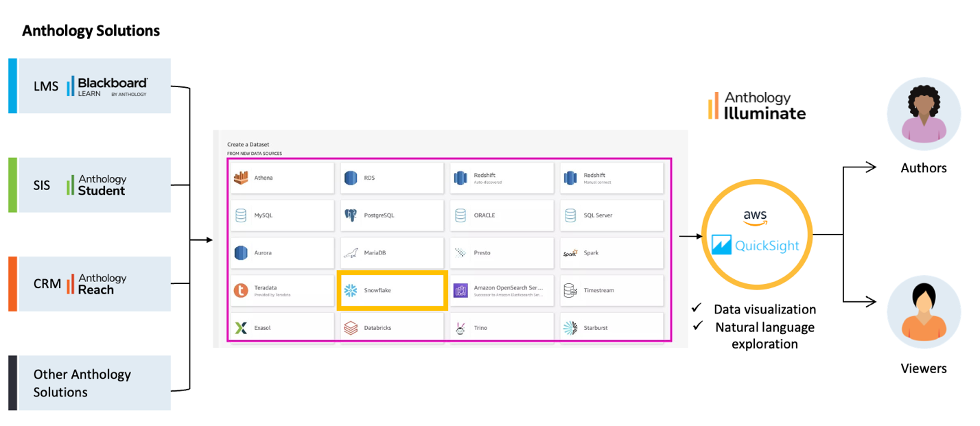The image size is (980, 426).
Task: Select the RDS database icon
Action: tap(351, 178)
